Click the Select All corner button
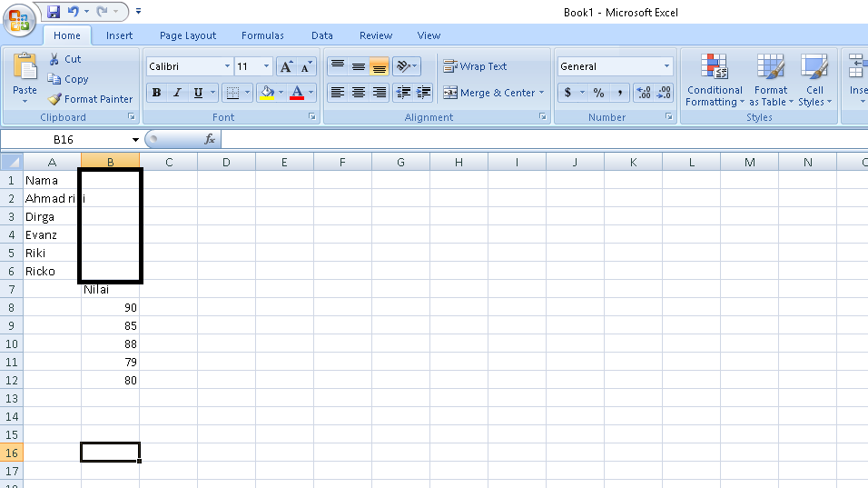868x488 pixels. click(x=12, y=162)
